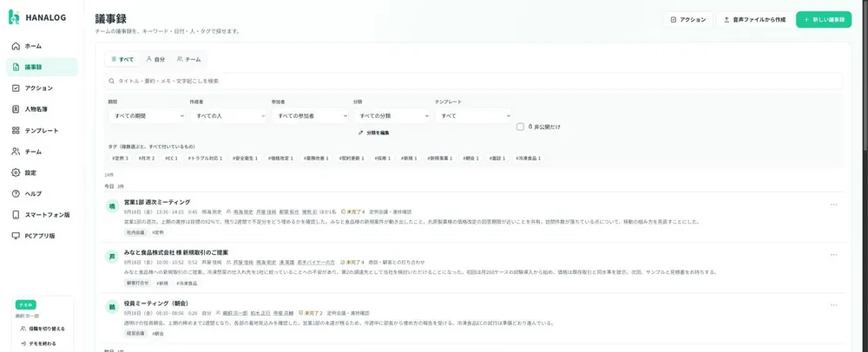Click the page vertical scrollbar

865,75
